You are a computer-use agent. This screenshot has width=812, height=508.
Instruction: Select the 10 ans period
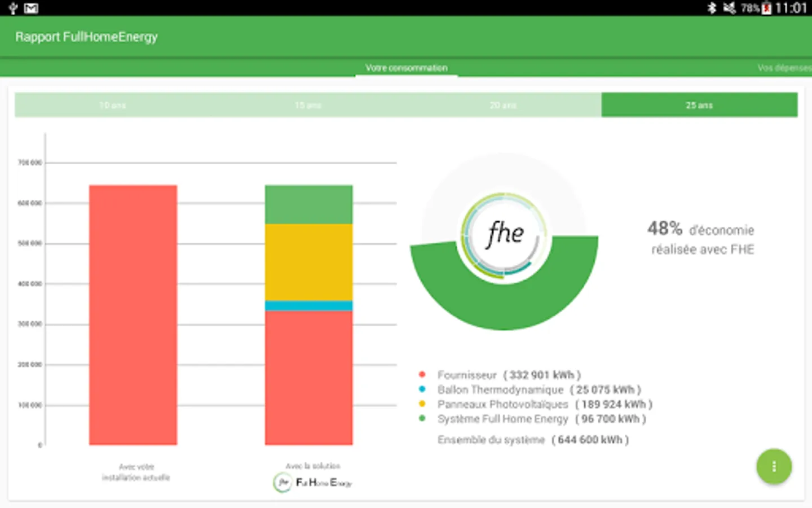pos(112,105)
